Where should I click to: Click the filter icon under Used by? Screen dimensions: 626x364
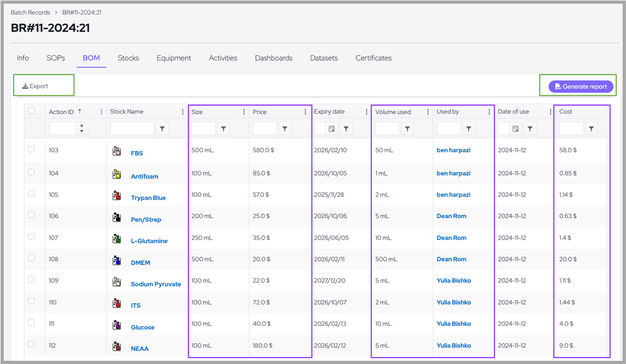[468, 129]
